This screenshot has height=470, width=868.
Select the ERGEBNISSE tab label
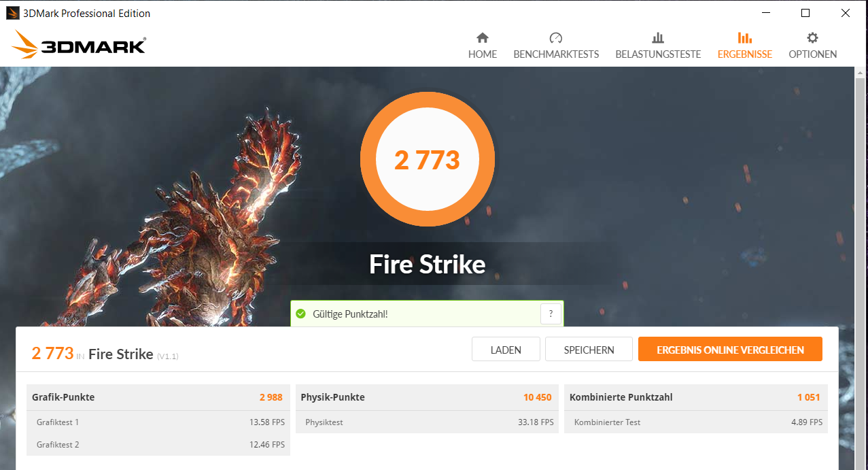pos(745,54)
